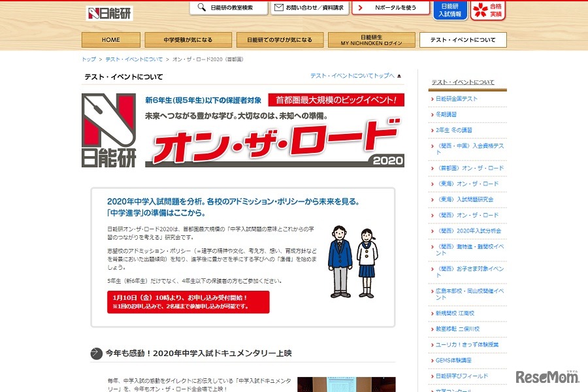
Task: Click the 日能研 logo at top left
Action: [x=108, y=11]
